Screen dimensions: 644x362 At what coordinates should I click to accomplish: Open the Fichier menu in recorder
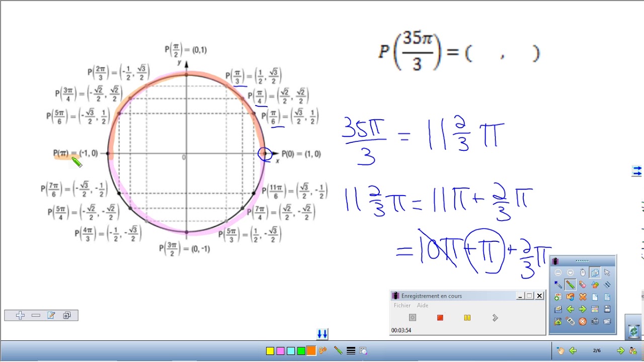pyautogui.click(x=402, y=305)
